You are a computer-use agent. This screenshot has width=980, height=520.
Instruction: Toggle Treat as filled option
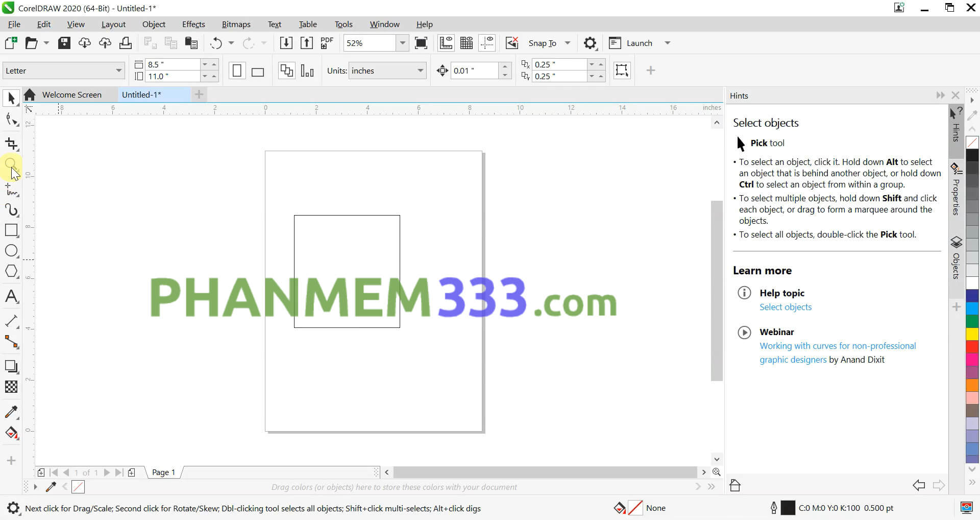coord(622,70)
